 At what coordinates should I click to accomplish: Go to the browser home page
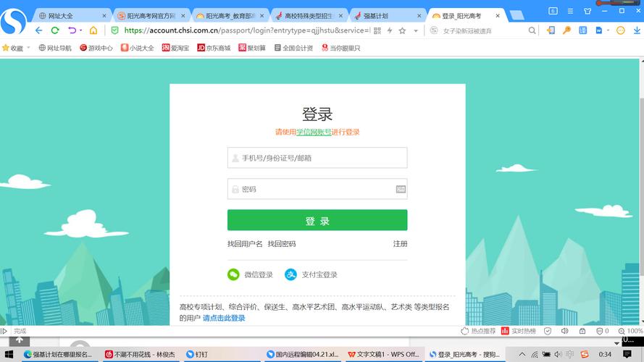[93, 30]
